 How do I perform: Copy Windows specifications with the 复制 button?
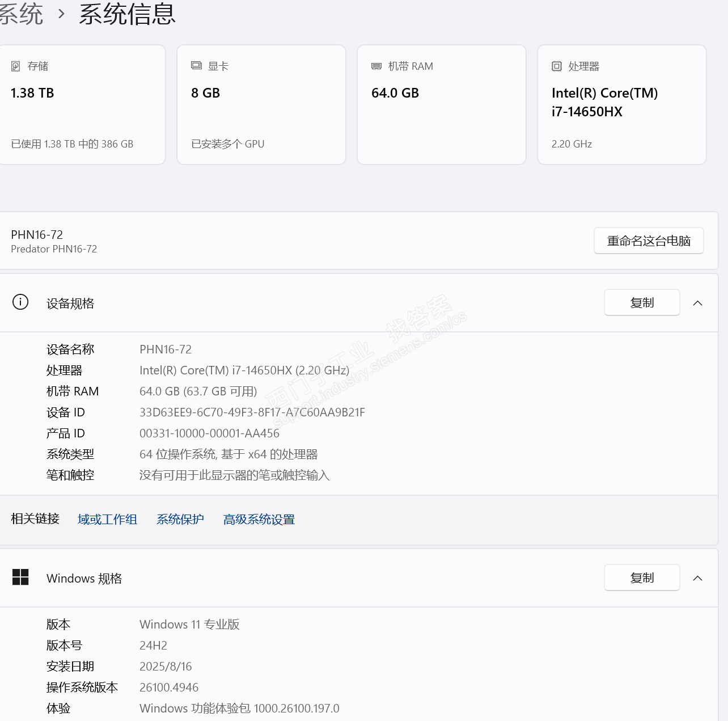642,577
